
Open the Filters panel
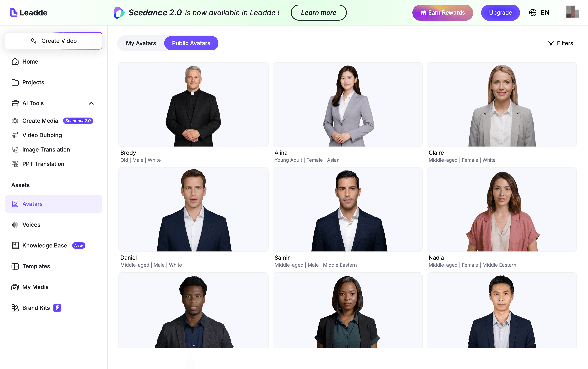pyautogui.click(x=560, y=43)
